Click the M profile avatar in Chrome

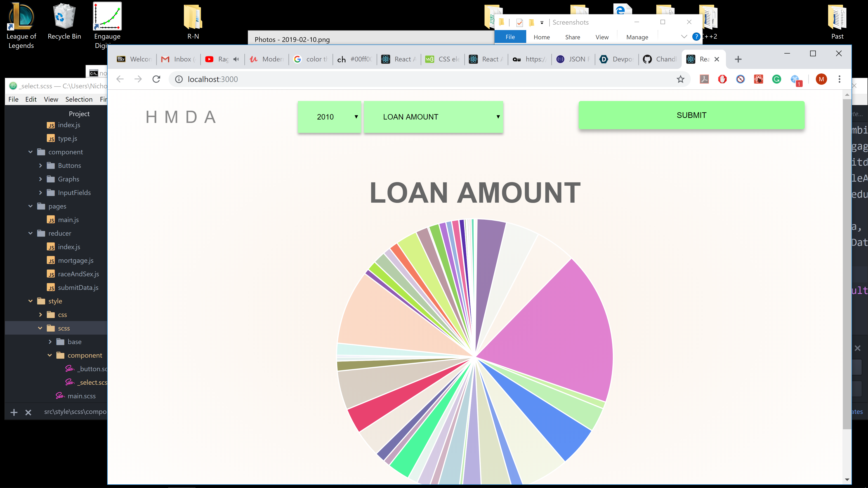click(821, 79)
